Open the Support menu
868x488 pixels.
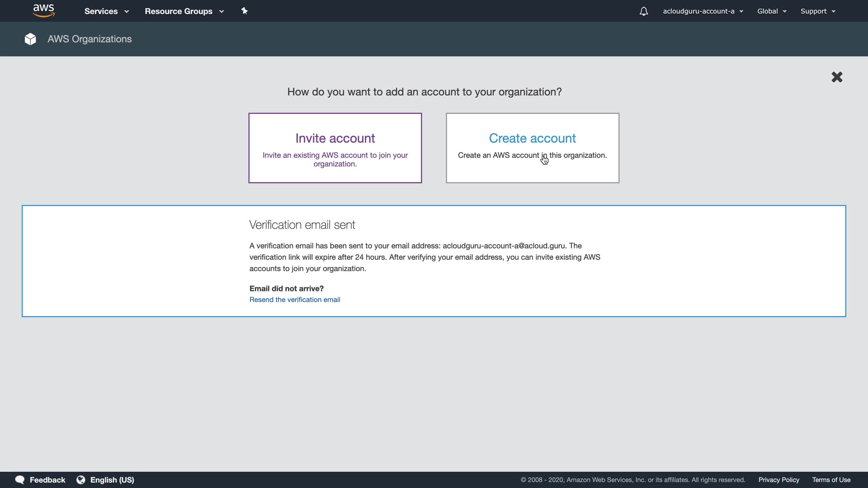(x=818, y=11)
